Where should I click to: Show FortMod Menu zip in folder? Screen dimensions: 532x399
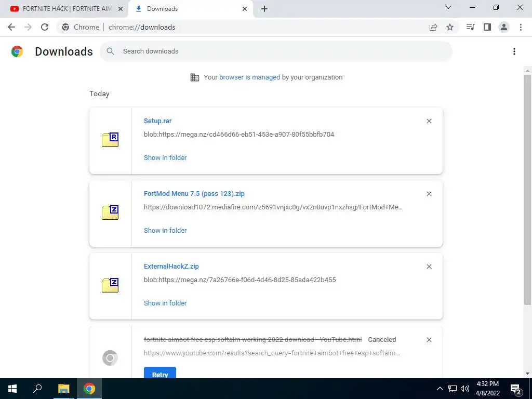pyautogui.click(x=165, y=230)
